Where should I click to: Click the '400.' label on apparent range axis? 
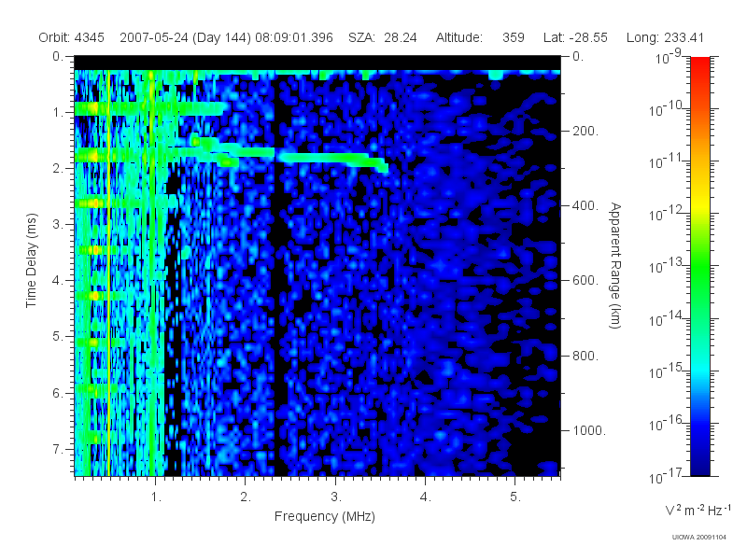pyautogui.click(x=585, y=205)
